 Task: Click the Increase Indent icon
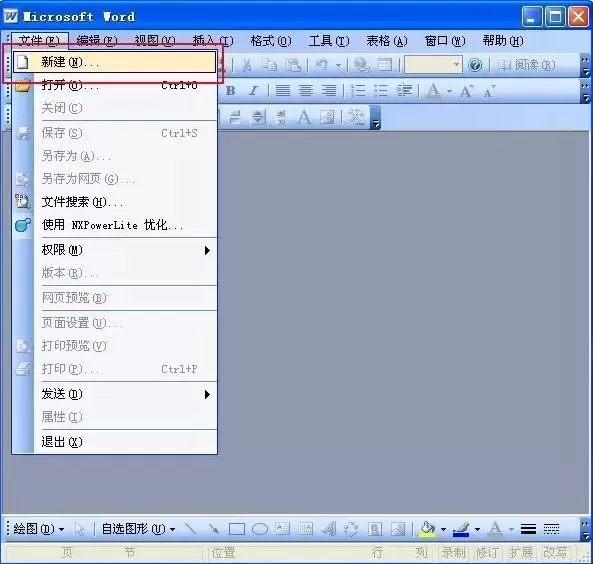click(x=404, y=91)
